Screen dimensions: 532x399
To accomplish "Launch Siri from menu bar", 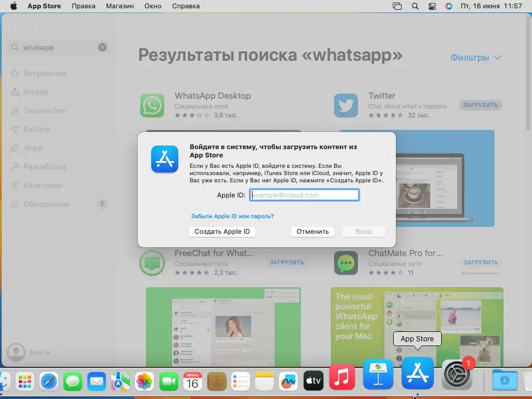I will 448,6.
